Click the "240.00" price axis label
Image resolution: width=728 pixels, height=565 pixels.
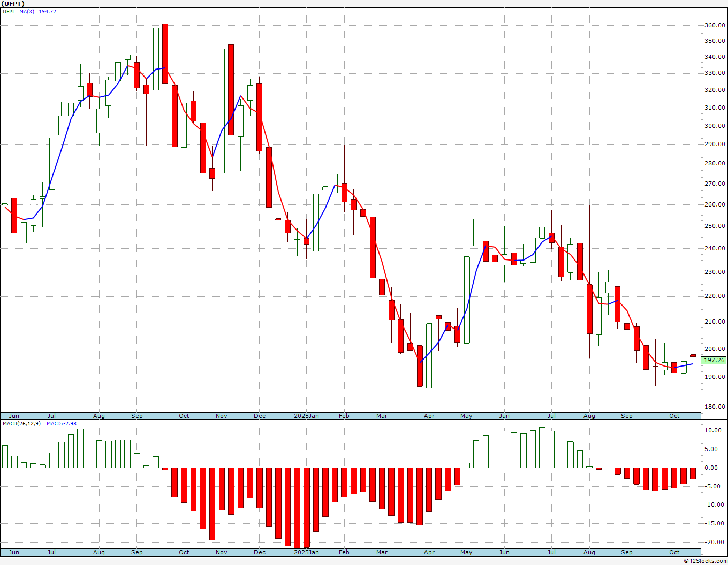click(x=715, y=248)
